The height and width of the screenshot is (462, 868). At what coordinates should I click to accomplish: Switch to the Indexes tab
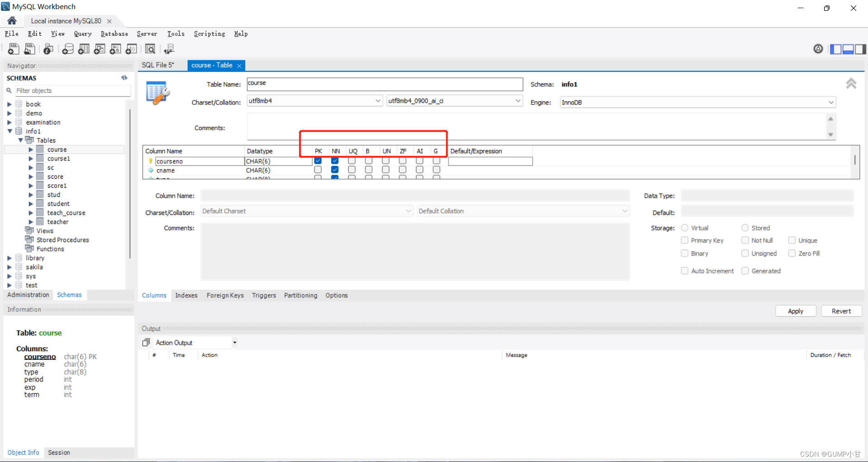click(x=186, y=295)
